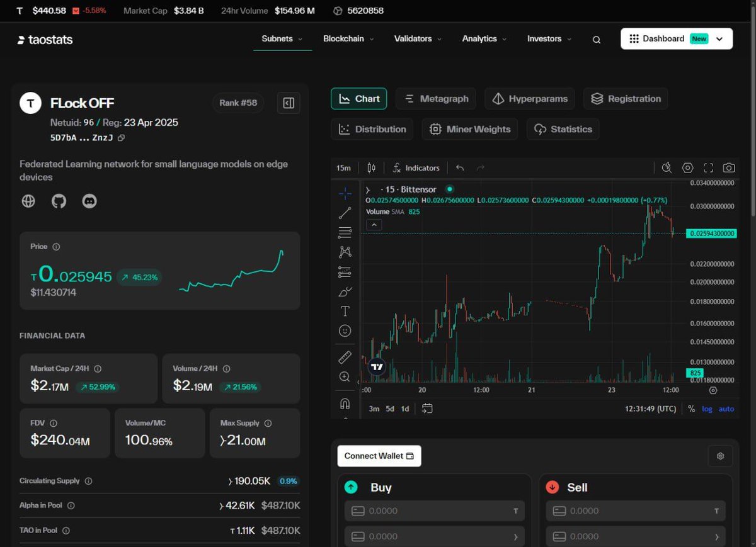
Task: Select the ruler measure tool
Action: tap(345, 357)
